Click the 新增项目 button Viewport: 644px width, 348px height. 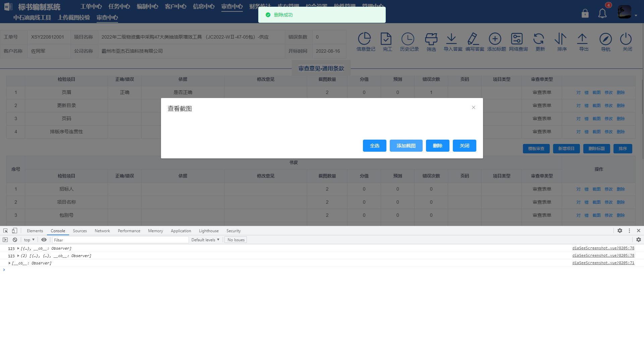tap(567, 149)
